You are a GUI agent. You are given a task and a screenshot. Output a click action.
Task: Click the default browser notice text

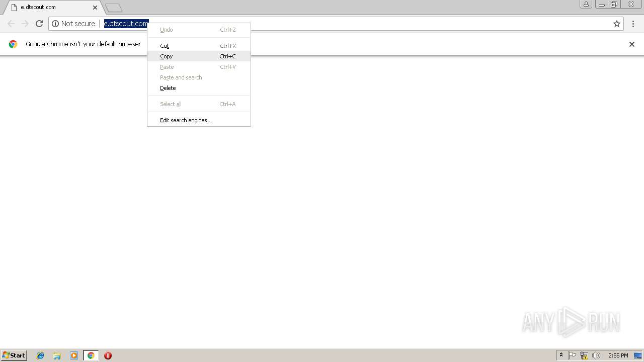tap(83, 44)
